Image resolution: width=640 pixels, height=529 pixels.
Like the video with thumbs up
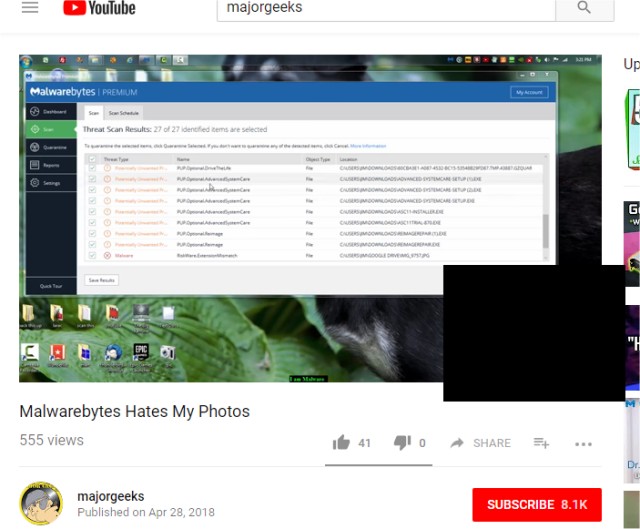341,443
